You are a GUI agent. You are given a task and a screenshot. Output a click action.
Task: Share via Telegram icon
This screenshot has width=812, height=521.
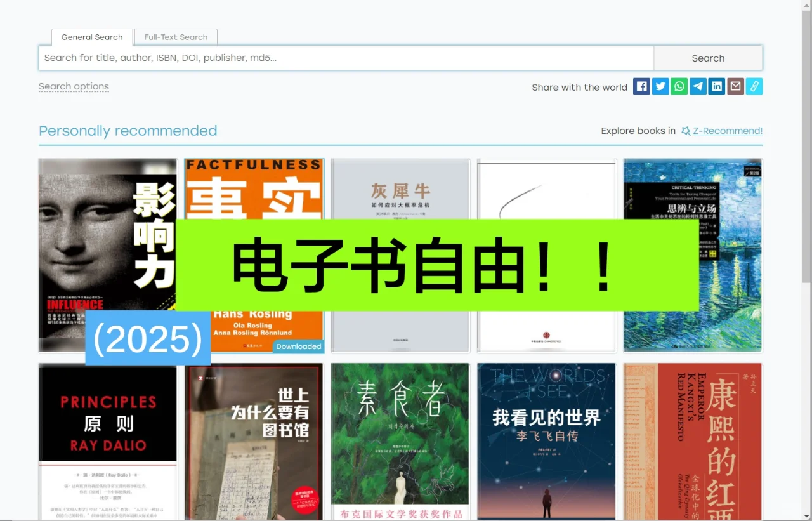pyautogui.click(x=698, y=87)
